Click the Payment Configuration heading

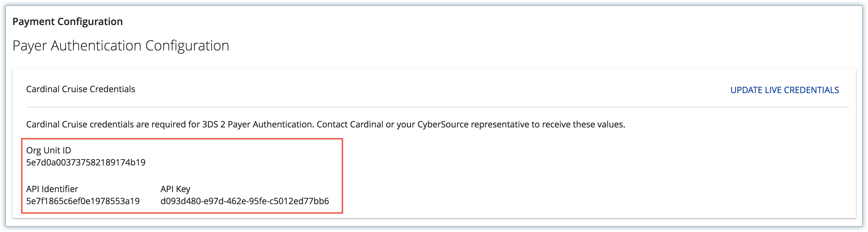point(67,22)
